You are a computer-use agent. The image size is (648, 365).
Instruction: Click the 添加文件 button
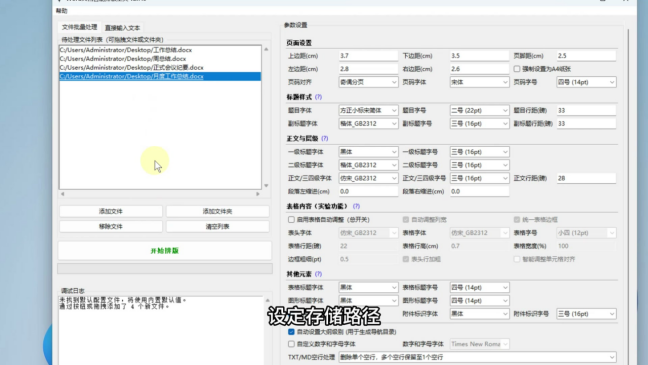click(x=111, y=211)
